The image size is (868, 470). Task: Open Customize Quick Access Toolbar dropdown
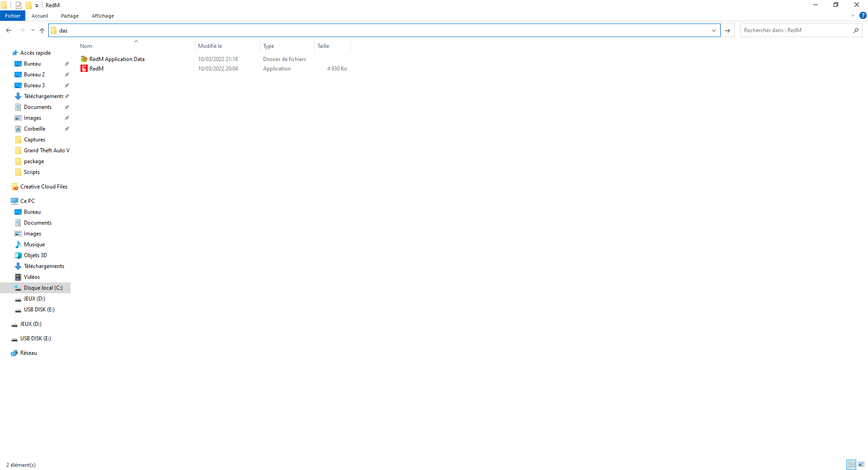pos(37,5)
